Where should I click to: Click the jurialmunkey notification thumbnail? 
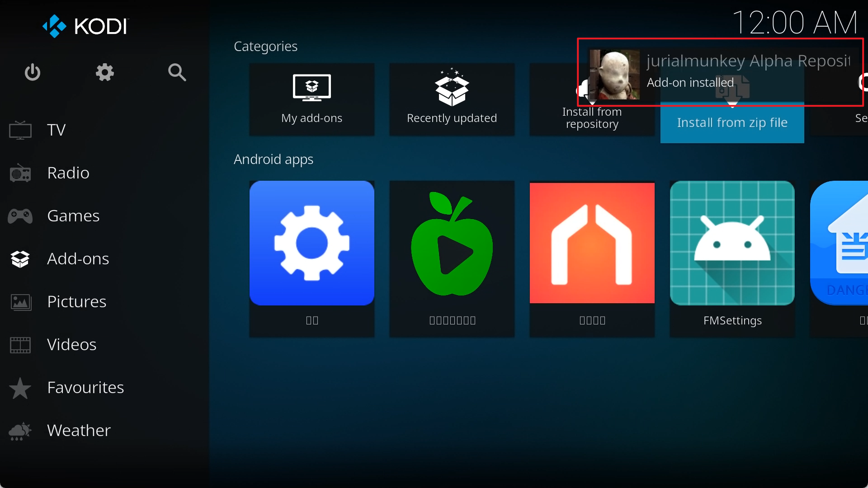(615, 75)
